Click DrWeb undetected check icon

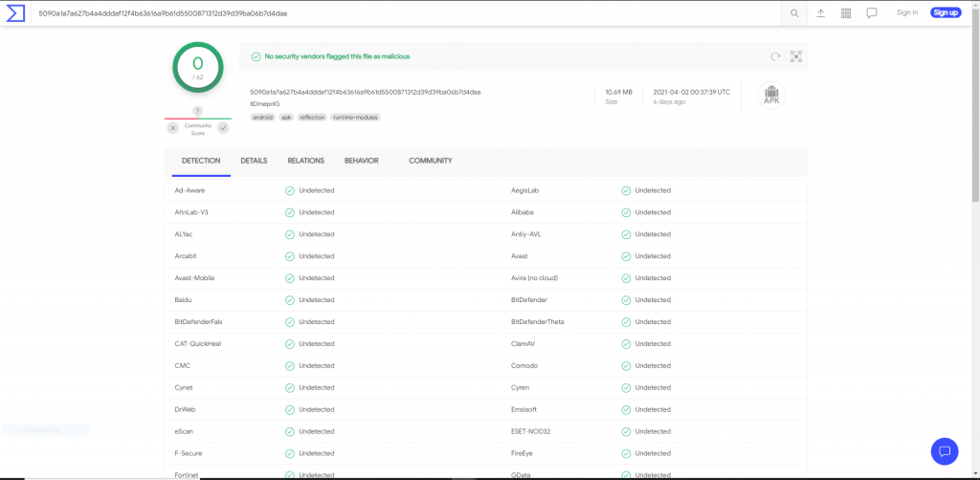(290, 409)
